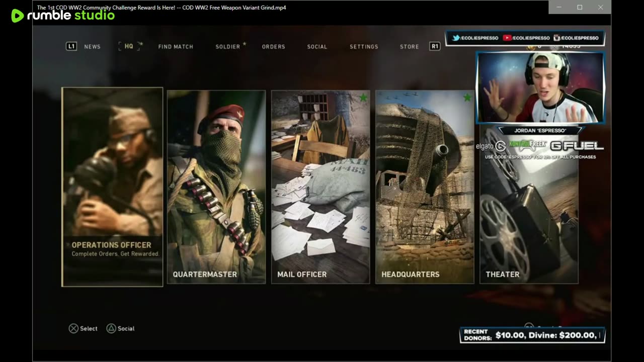
Task: Click the Jordan "Espresso" name banner
Action: [540, 130]
